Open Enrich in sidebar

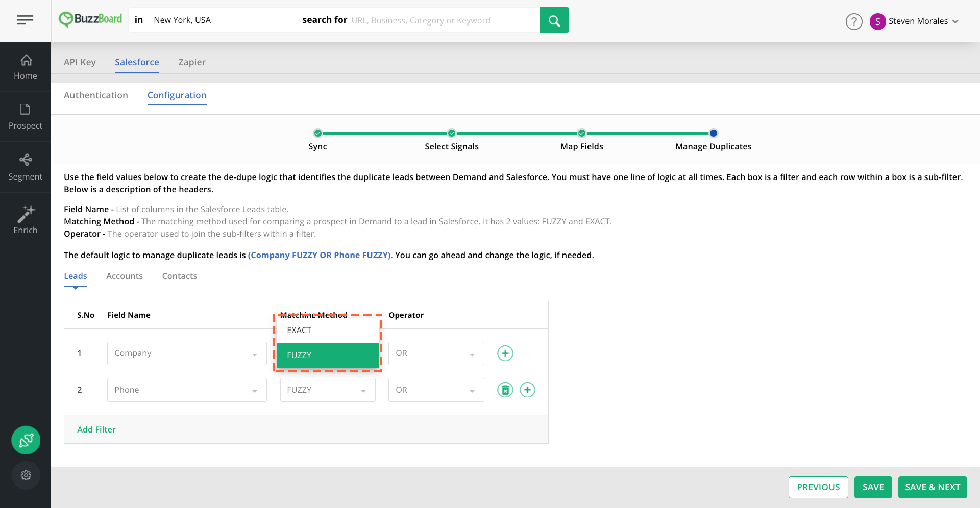pos(26,220)
